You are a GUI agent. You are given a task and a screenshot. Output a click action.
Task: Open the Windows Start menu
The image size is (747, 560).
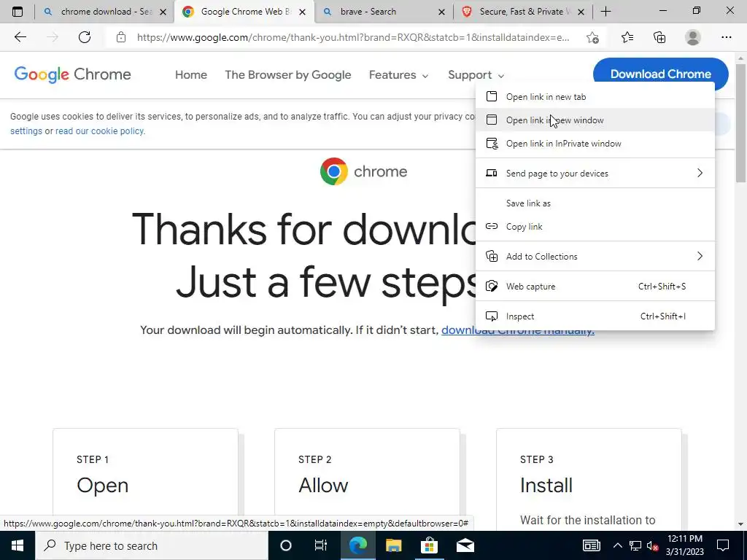(18, 545)
